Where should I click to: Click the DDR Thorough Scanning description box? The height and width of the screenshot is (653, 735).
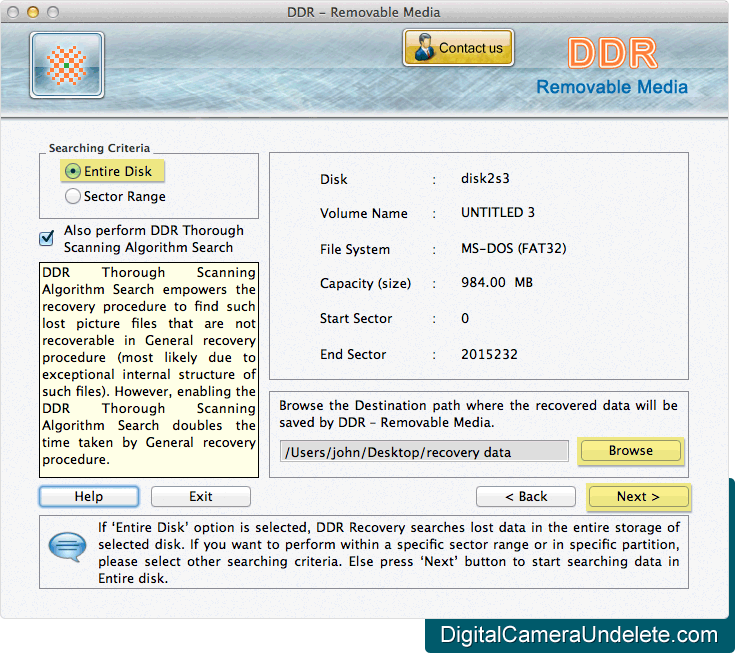[149, 370]
